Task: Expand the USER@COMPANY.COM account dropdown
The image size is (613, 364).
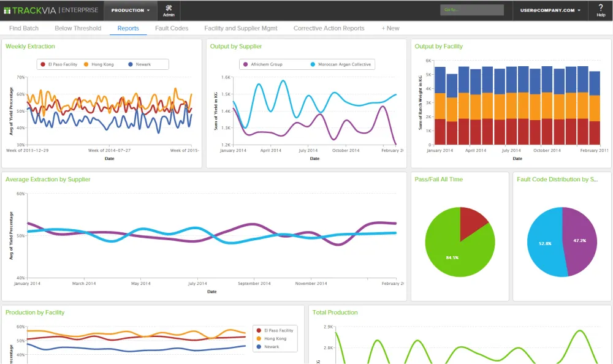Action: pos(550,10)
